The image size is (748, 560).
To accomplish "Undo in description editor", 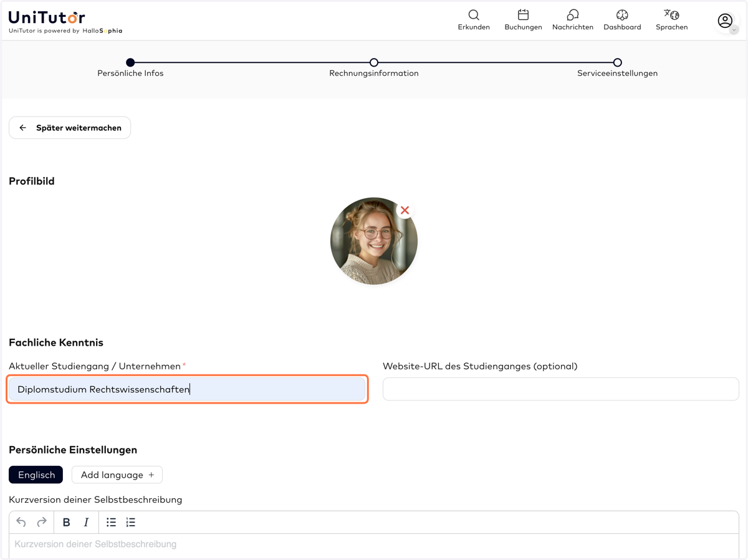I will [21, 522].
